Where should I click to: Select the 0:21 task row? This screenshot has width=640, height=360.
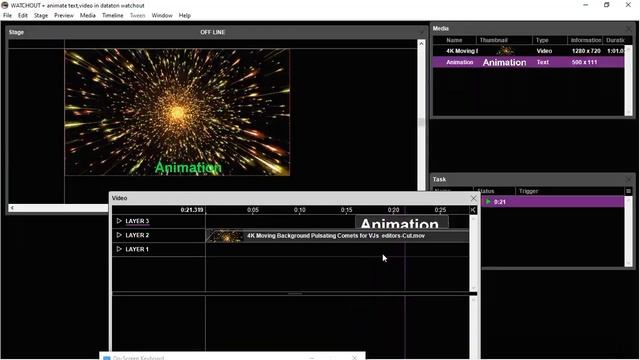553,202
